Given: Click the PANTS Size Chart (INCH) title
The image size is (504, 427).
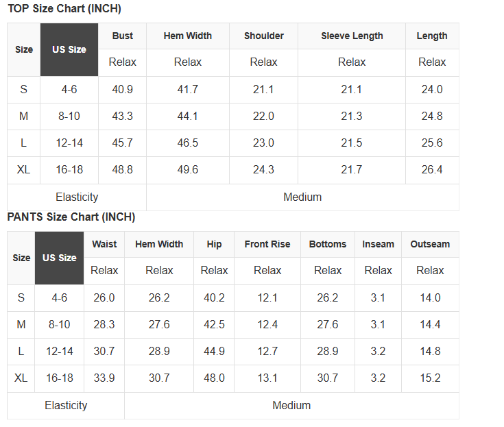Looking at the screenshot, I should click(71, 217).
